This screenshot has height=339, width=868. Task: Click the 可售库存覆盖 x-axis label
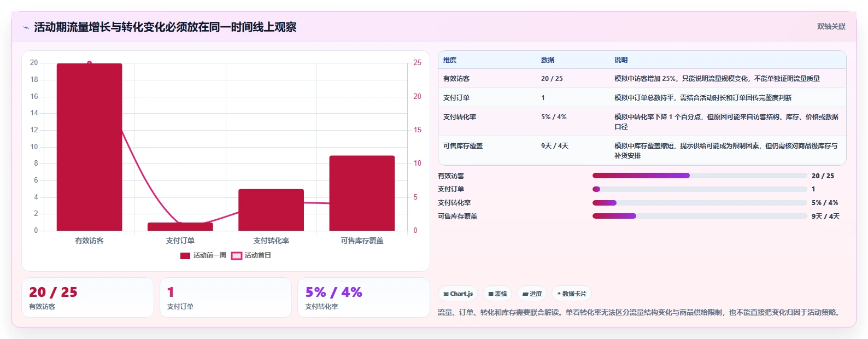pos(362,241)
